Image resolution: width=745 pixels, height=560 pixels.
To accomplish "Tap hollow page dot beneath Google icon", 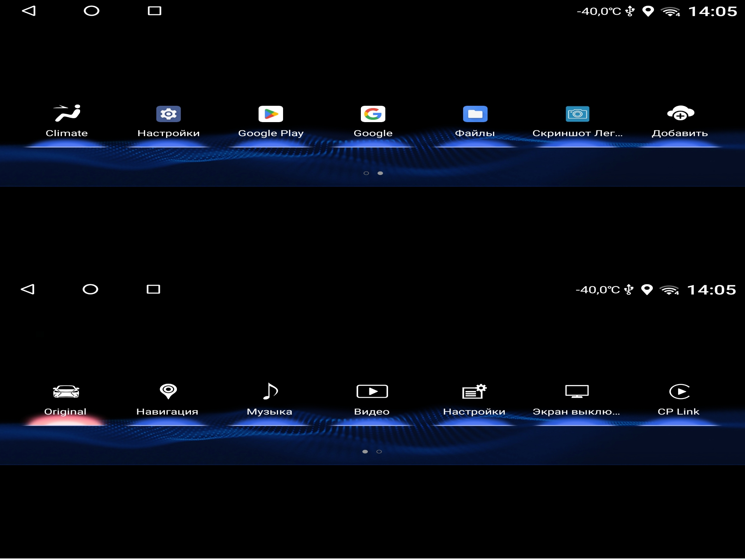I will (366, 173).
